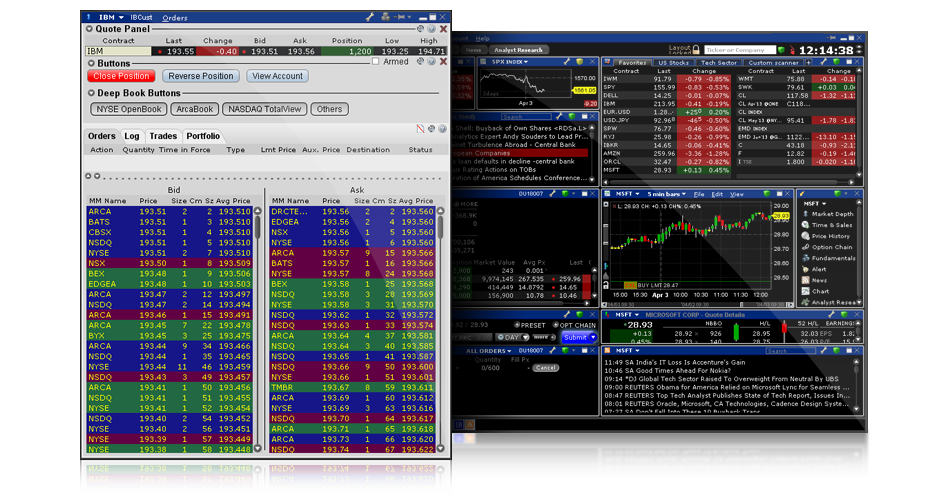
Task: Toggle the Armed checkbox
Action: pos(375,62)
